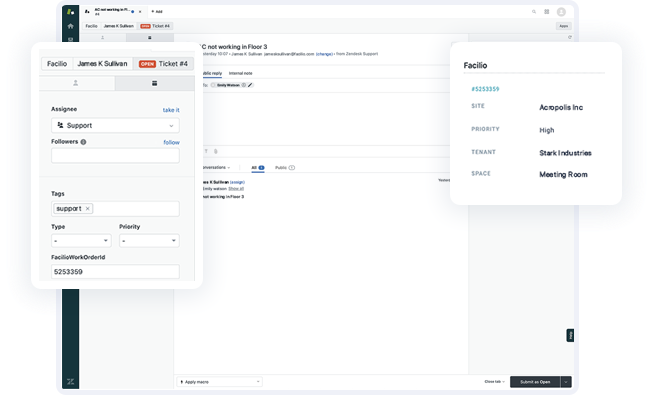Click into the Followers input field
Screen dimensions: 653x395
pyautogui.click(x=115, y=155)
